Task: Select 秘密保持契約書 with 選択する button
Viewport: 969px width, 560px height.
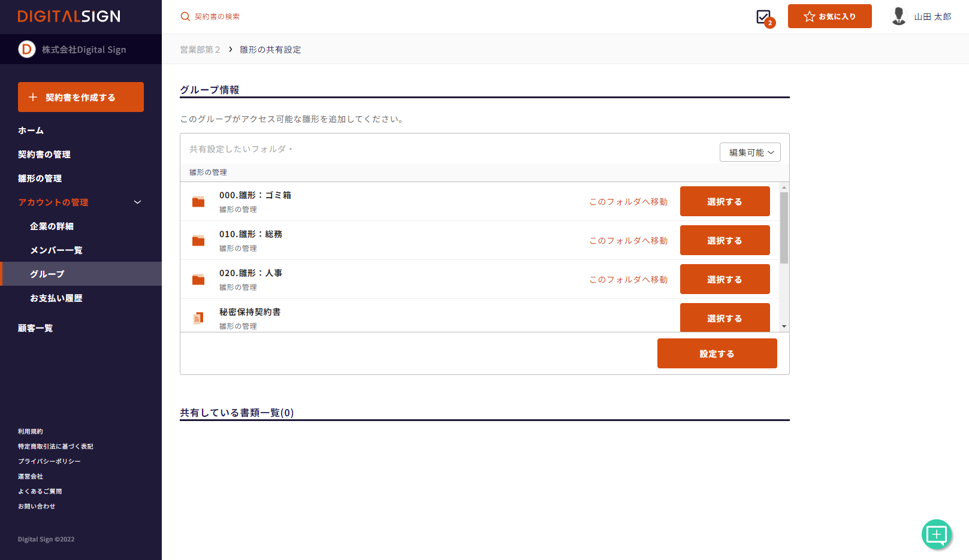Action: [x=725, y=317]
